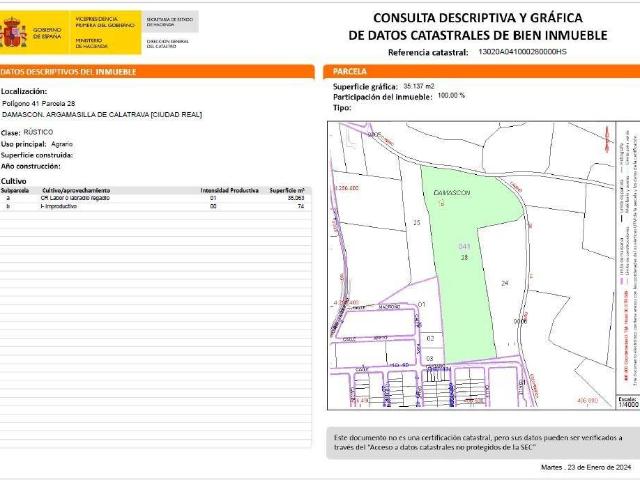Click 'Participación del inmueble:' label
The image size is (640, 480).
tap(382, 97)
